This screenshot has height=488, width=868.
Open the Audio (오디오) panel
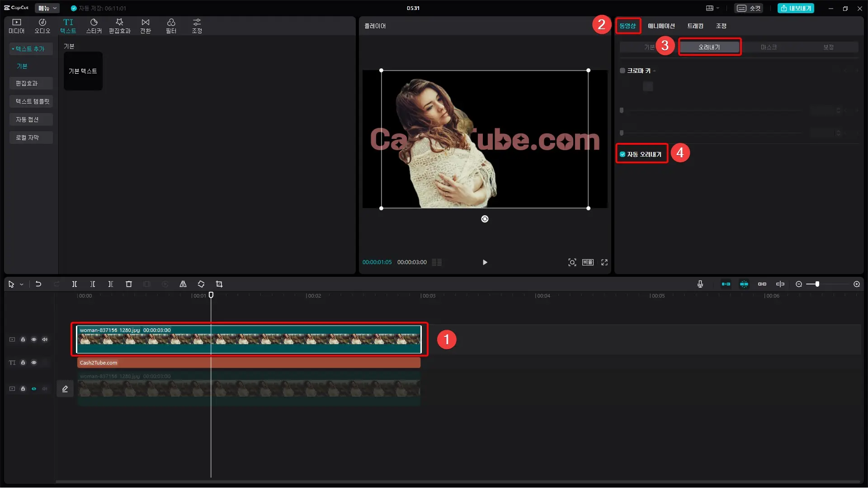click(42, 26)
